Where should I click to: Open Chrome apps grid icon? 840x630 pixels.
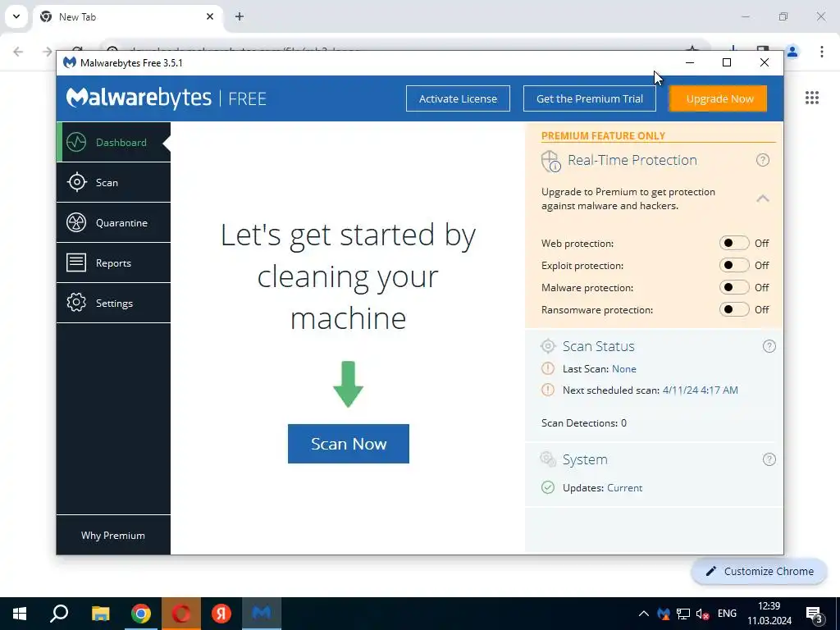[x=811, y=98]
